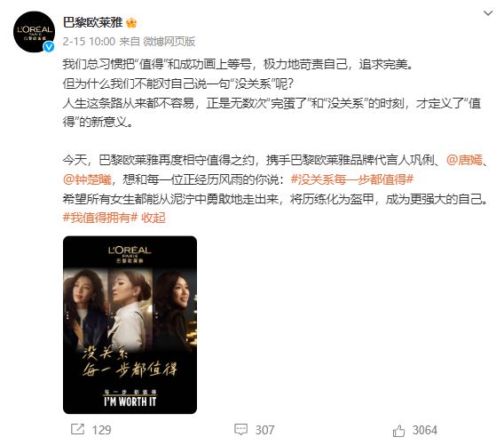Click the repost share icon
The height and width of the screenshot is (445, 504).
pos(77,429)
